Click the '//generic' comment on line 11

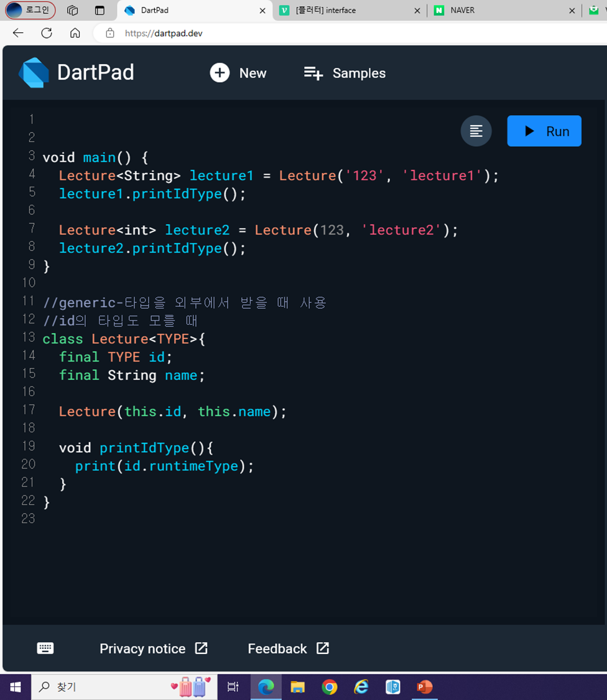coord(185,302)
